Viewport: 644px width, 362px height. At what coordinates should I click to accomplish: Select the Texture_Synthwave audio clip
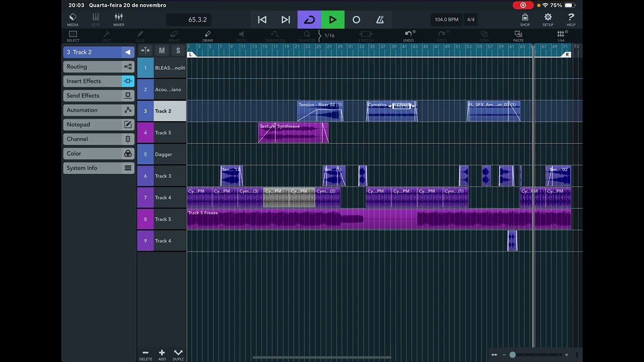pyautogui.click(x=293, y=133)
